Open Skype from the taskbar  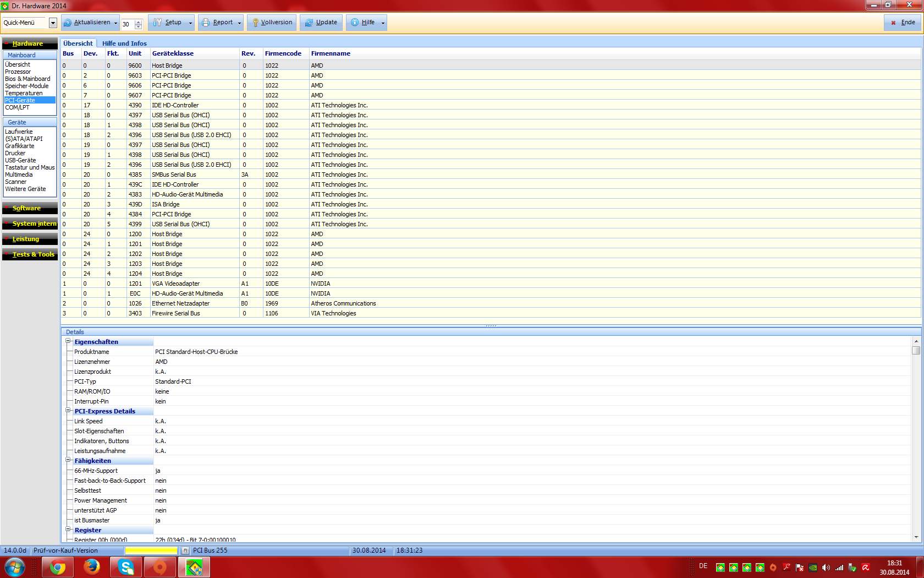[x=125, y=567]
